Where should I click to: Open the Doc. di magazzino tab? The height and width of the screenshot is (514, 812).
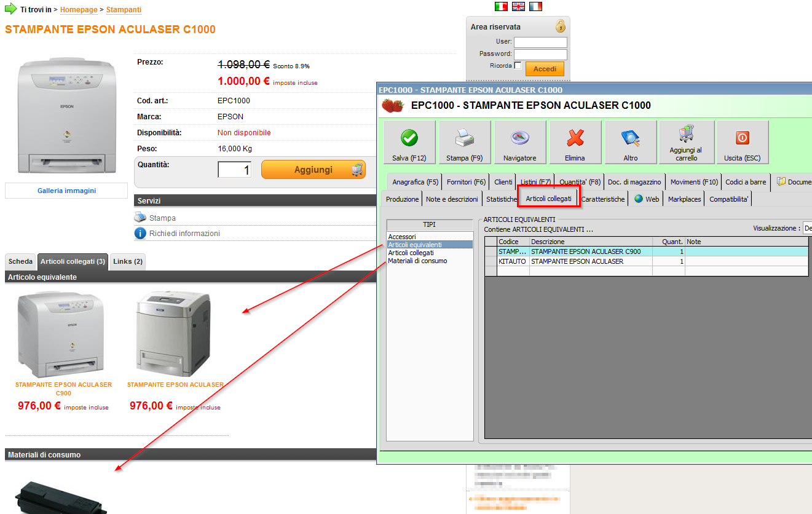pos(634,182)
